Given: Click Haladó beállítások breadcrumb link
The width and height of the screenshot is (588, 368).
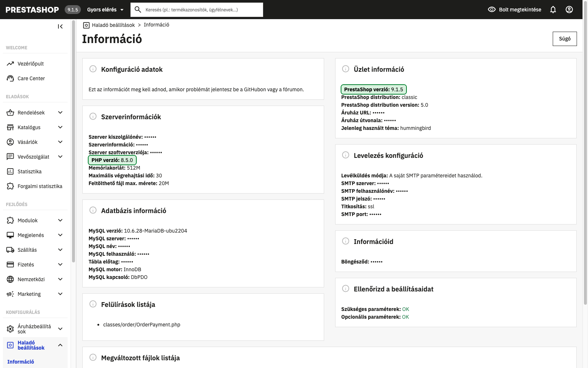Looking at the screenshot, I should point(113,25).
